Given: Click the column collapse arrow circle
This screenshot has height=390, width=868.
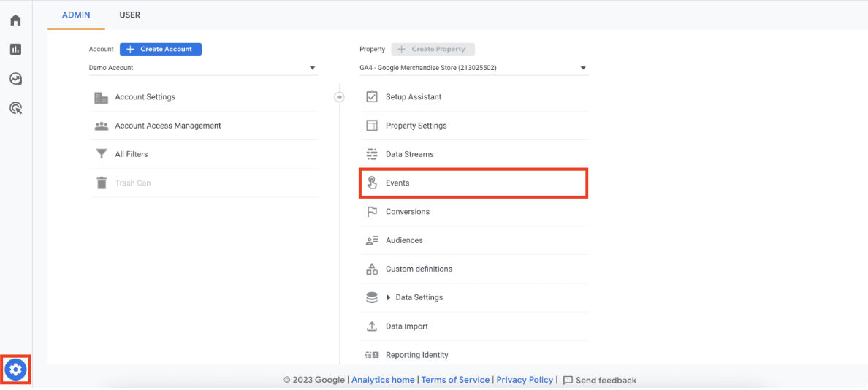Looking at the screenshot, I should 339,97.
